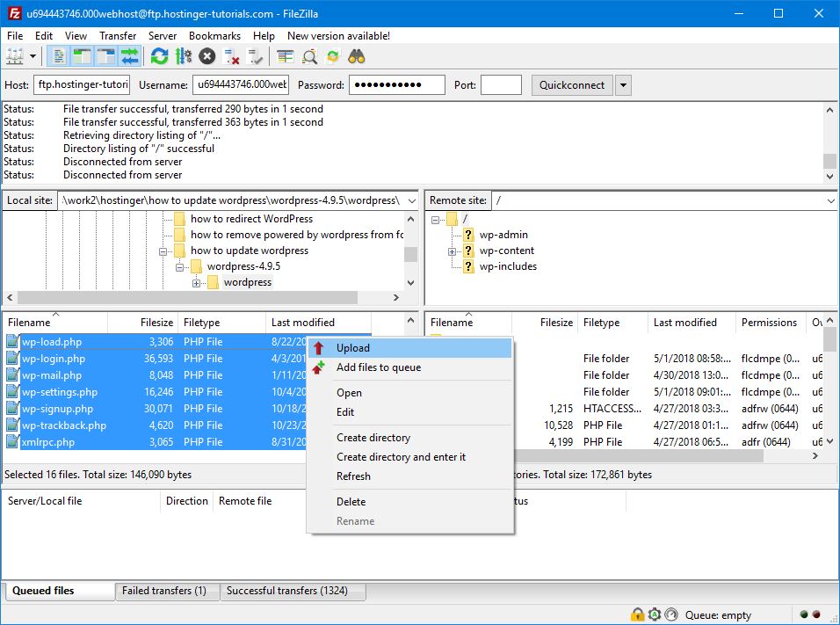Refresh file and folder lists
Screen dimensions: 840x625
click(x=159, y=56)
